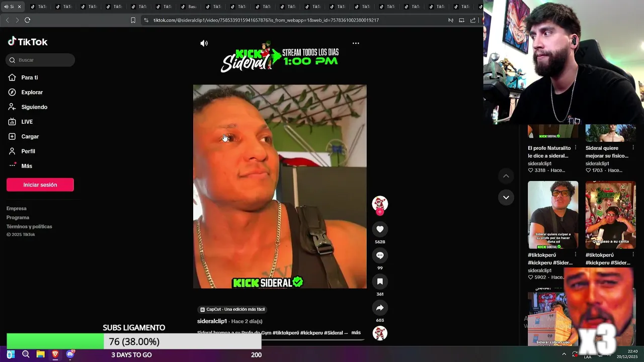Open comments via speech bubble icon
This screenshot has width=644, height=362.
pos(380,255)
